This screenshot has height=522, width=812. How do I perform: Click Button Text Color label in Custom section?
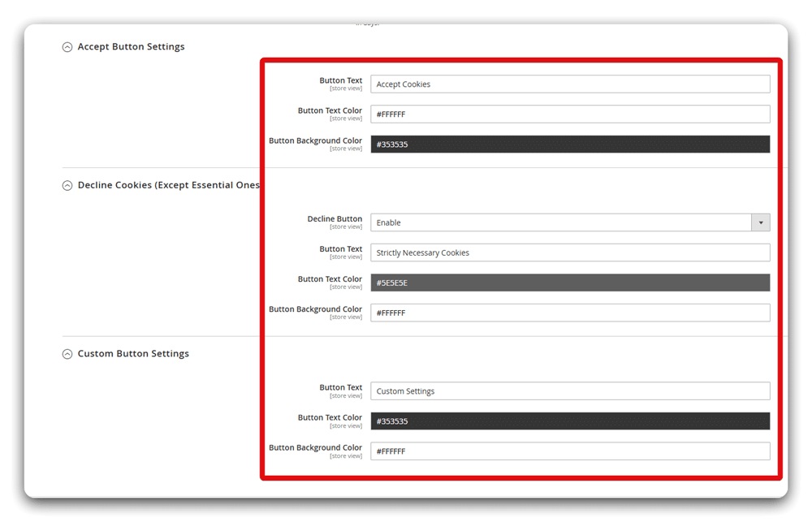tap(330, 418)
